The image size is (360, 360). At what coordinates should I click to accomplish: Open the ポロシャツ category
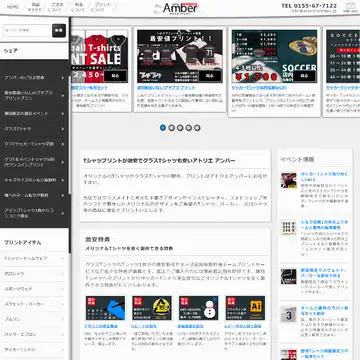point(34,274)
